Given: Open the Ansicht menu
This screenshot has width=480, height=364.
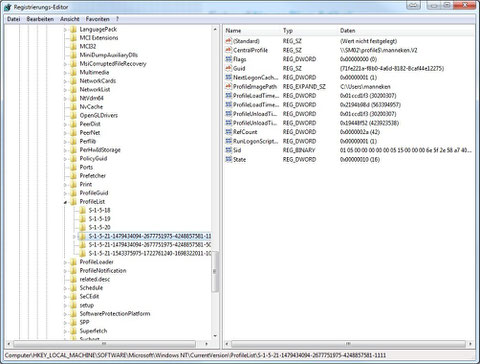Looking at the screenshot, I should point(70,19).
